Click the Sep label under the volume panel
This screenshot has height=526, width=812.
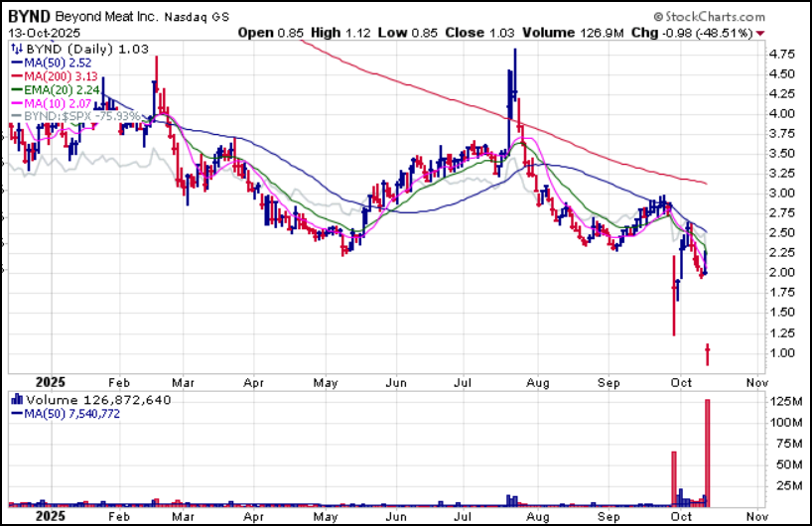coord(609,517)
